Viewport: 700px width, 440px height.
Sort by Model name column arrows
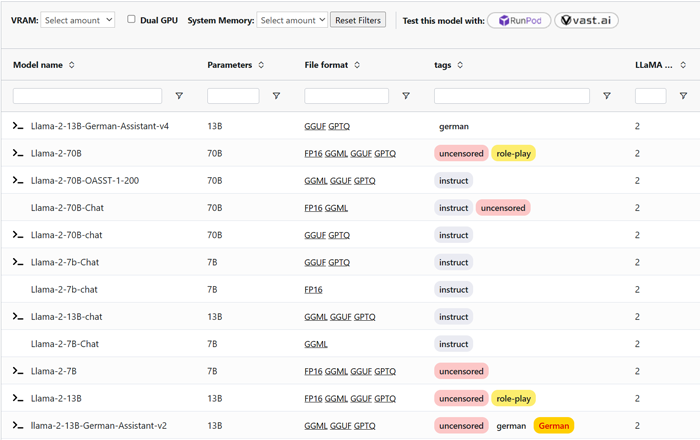pos(72,65)
